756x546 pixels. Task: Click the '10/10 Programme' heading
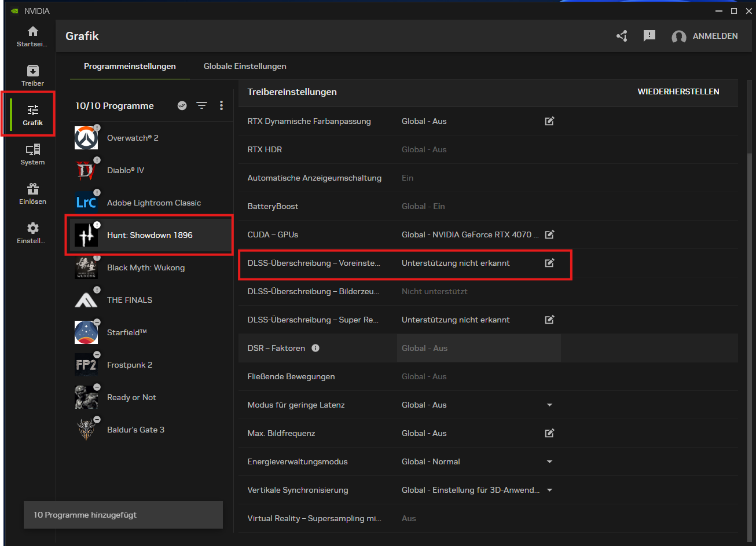[x=115, y=106]
